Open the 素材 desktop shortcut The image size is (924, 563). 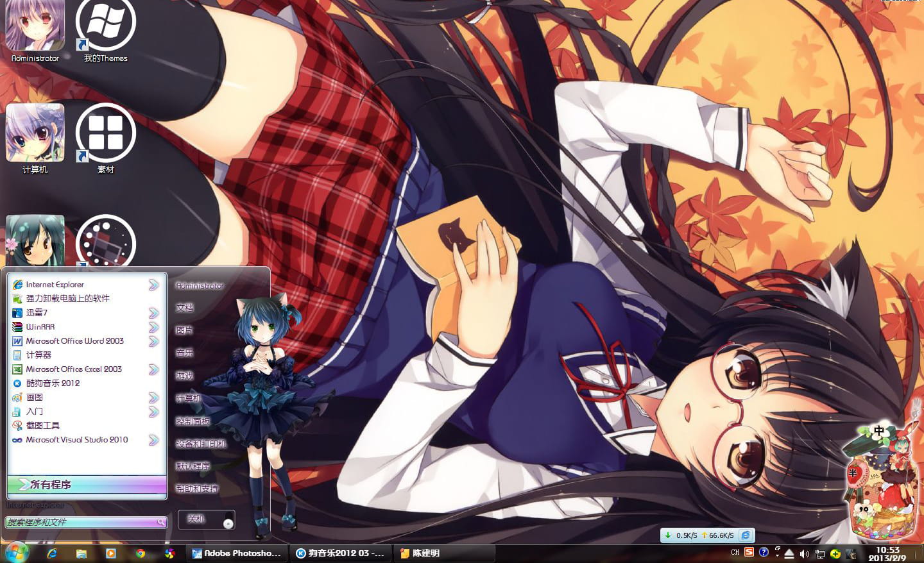(105, 135)
